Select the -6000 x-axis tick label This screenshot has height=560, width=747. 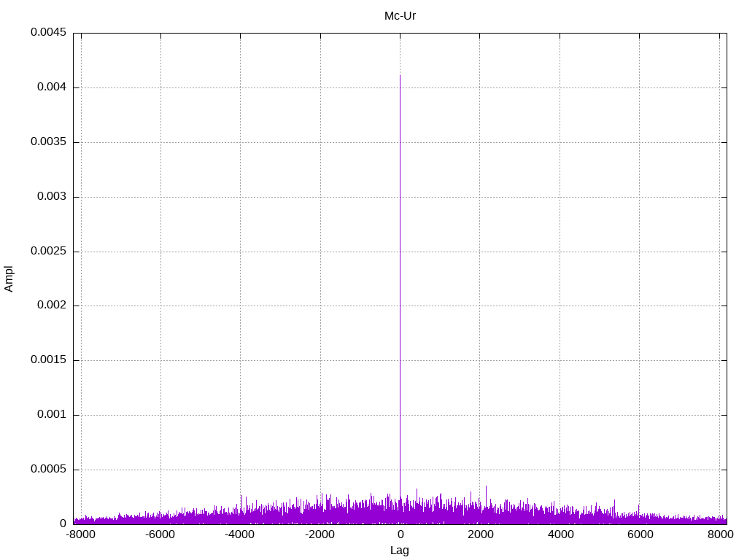coord(160,534)
